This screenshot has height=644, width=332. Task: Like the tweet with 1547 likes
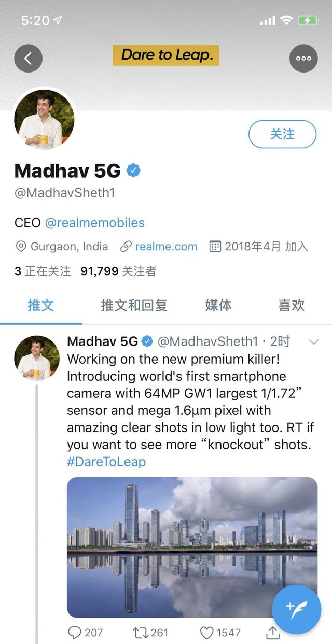pyautogui.click(x=207, y=633)
